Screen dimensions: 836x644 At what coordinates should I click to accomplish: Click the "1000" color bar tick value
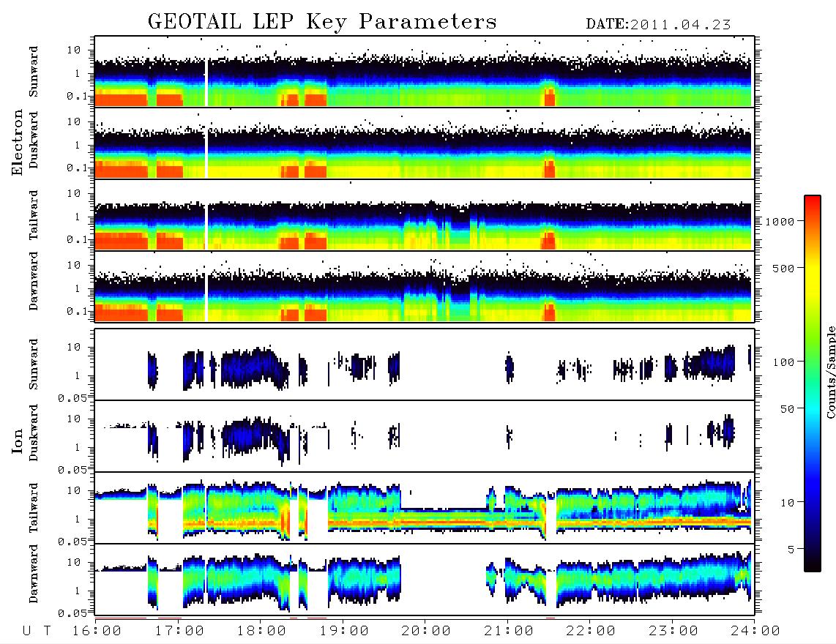[x=780, y=222]
